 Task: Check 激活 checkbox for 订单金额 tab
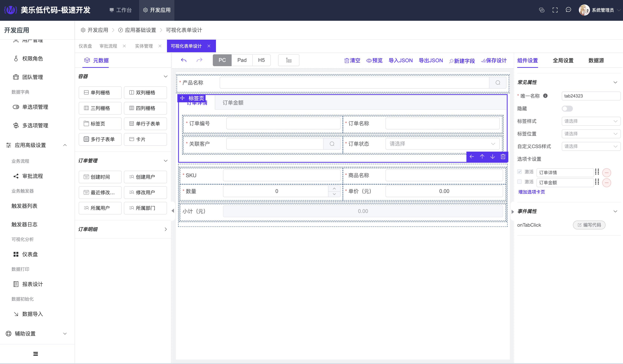point(519,182)
